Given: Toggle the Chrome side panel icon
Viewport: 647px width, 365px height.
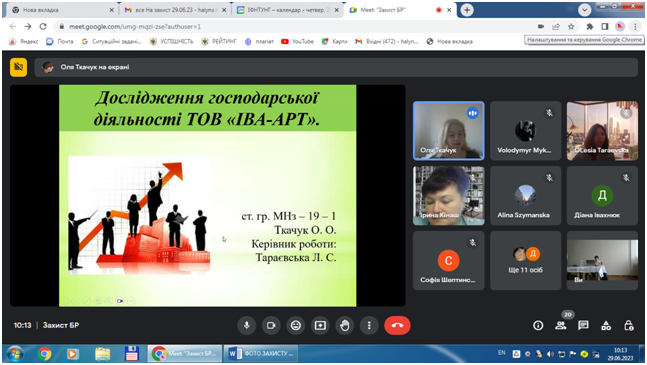Looking at the screenshot, I should [605, 26].
